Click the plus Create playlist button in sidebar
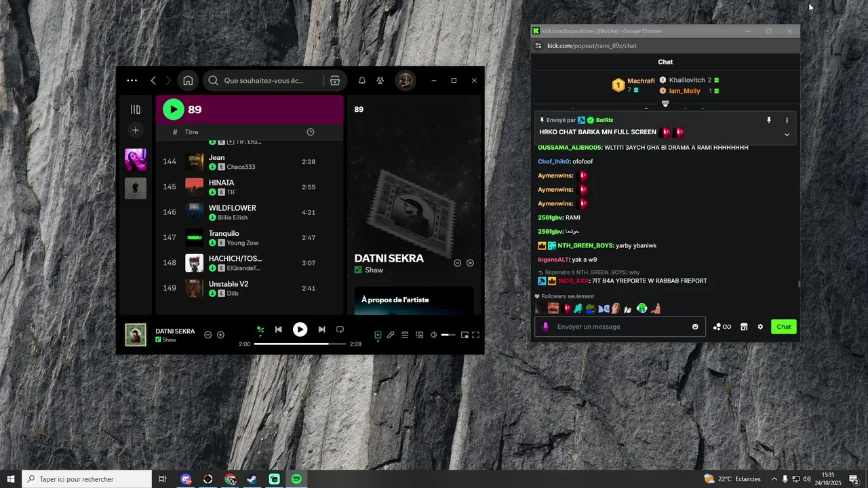 [136, 130]
